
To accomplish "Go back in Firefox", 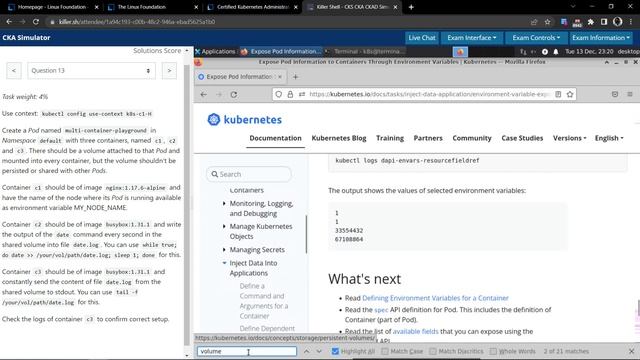I will pyautogui.click(x=204, y=94).
